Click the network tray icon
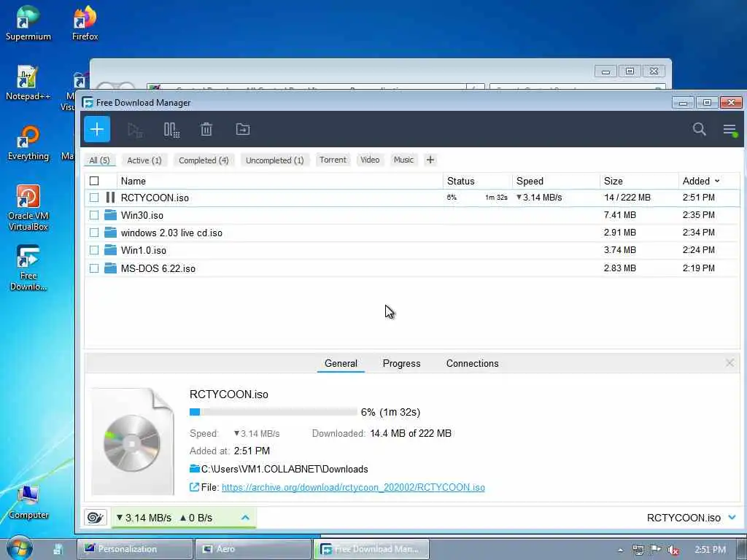Image resolution: width=747 pixels, height=560 pixels. (638, 550)
